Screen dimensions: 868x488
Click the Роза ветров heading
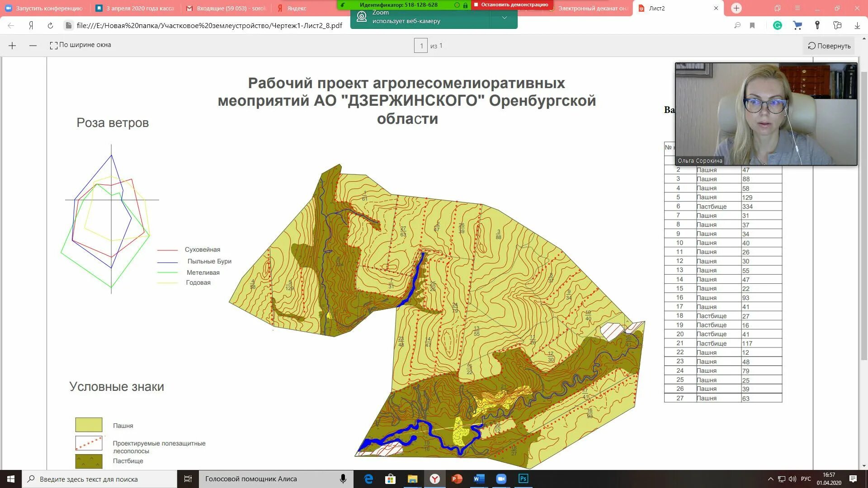(x=113, y=122)
